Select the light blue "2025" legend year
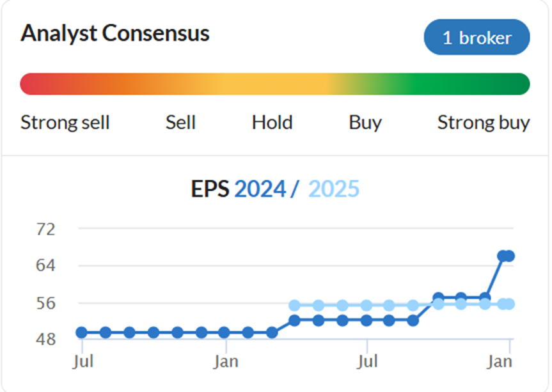Image resolution: width=552 pixels, height=392 pixels. pos(334,189)
